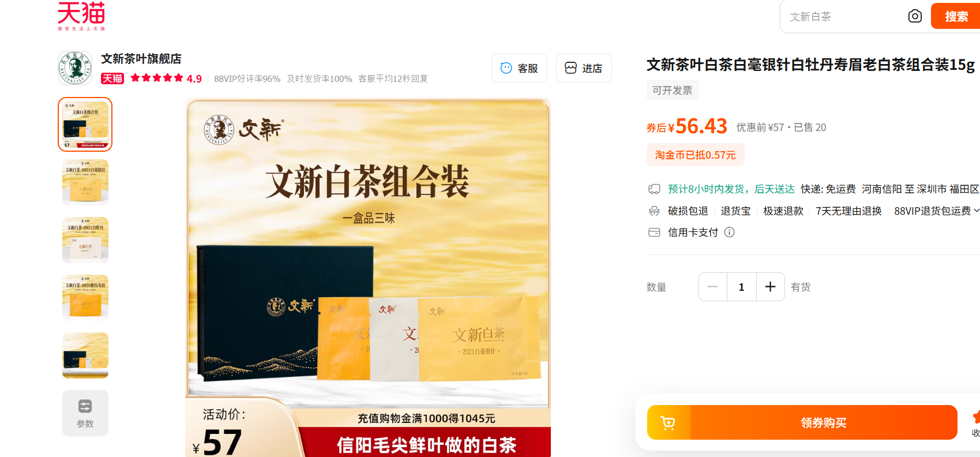Screen dimensions: 980x457
Task: Click the 淘金币已抵0.57元 tag
Action: click(x=695, y=155)
